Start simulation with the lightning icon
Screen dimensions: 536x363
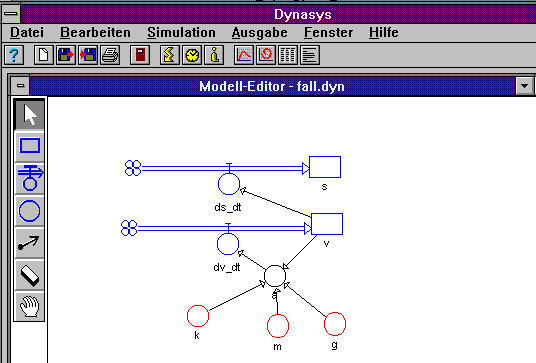[170, 55]
